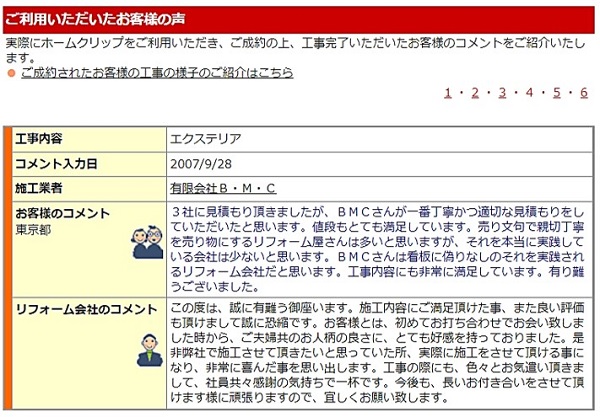
Task: Click the リフォーム会社のコメント label
Action: (76, 307)
